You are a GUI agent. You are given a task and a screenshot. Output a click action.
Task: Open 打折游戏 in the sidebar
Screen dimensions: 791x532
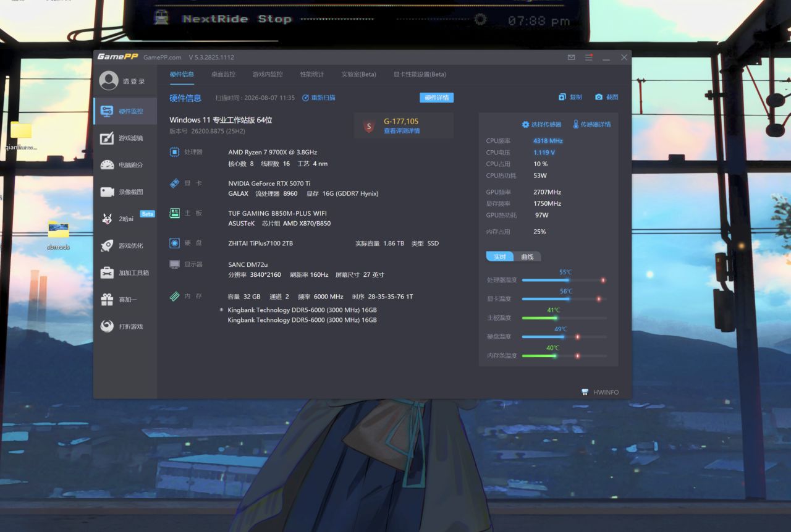pyautogui.click(x=125, y=326)
